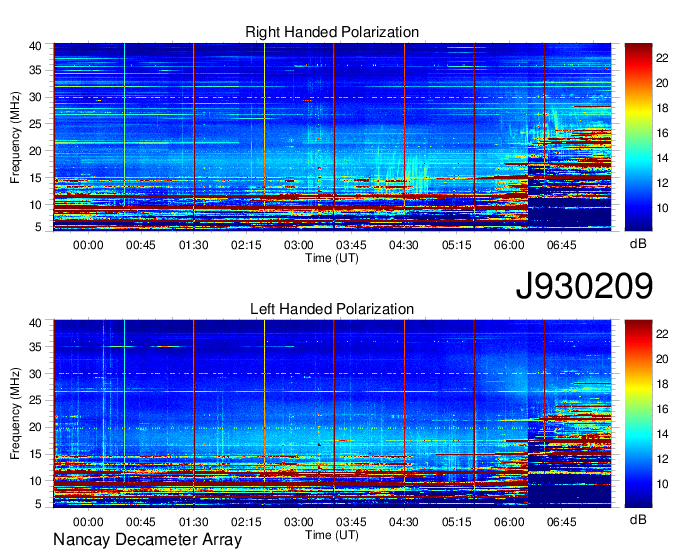
Task: Click the "dB" label under the upper color bar
Action: point(638,244)
